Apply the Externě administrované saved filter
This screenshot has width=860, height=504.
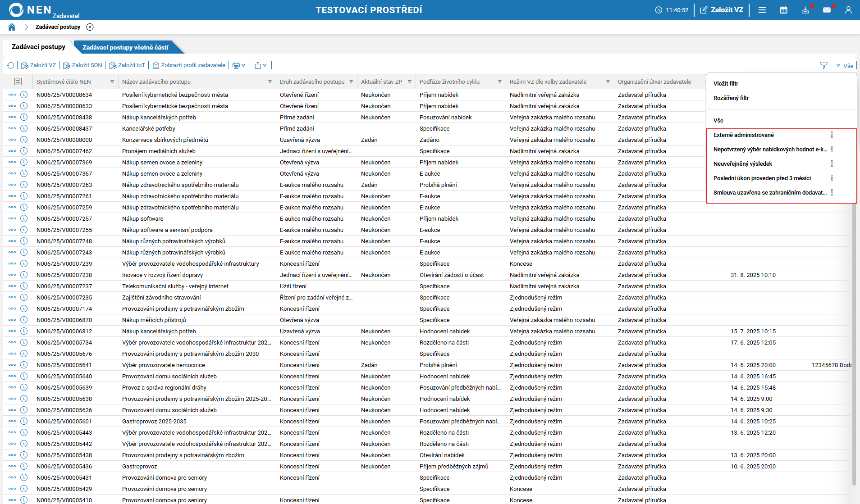744,135
